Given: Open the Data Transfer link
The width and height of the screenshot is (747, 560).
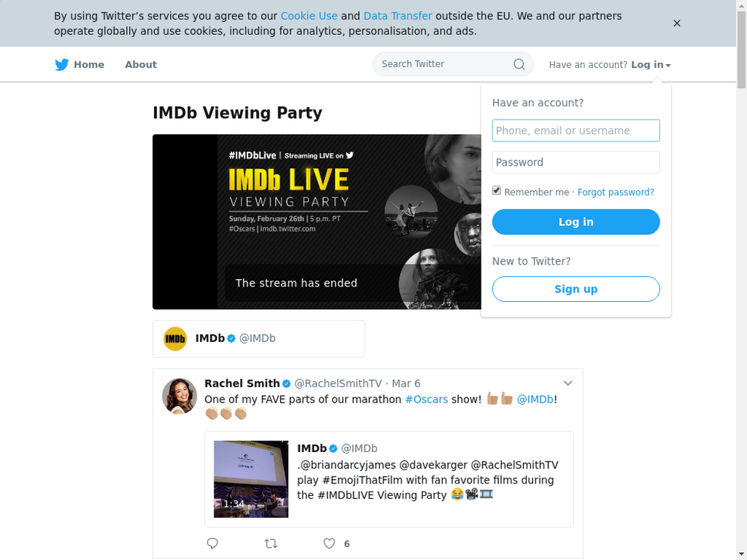Looking at the screenshot, I should pyautogui.click(x=398, y=16).
